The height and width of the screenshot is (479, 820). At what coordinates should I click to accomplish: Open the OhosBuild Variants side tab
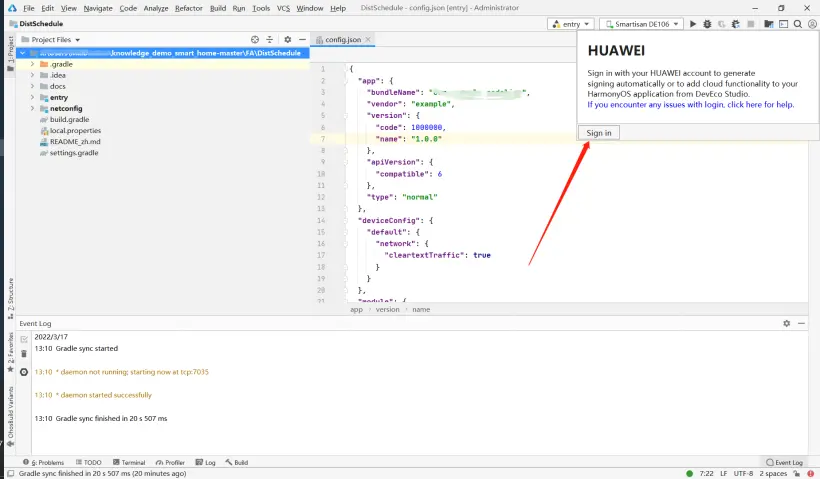(x=10, y=417)
